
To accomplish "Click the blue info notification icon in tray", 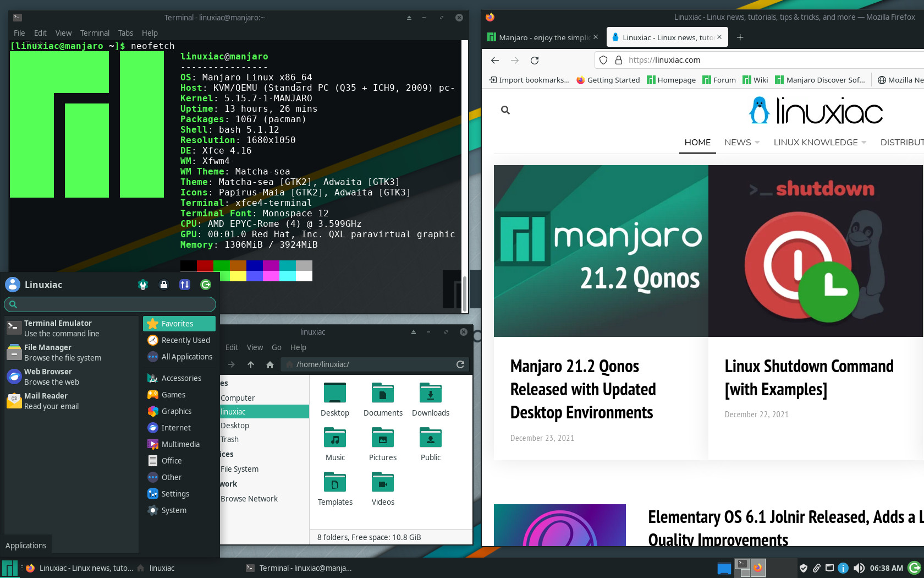I will 843,568.
